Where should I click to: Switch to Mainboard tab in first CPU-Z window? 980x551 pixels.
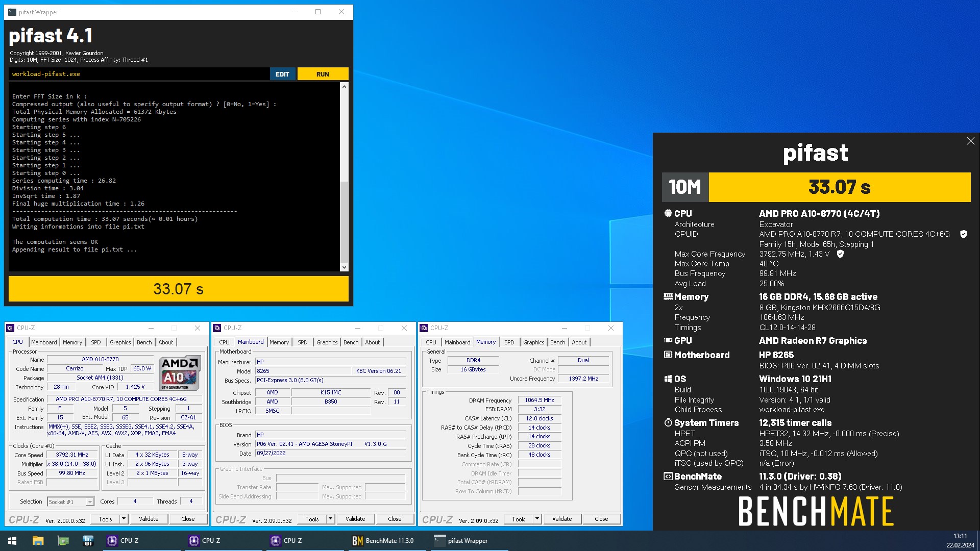tap(44, 342)
